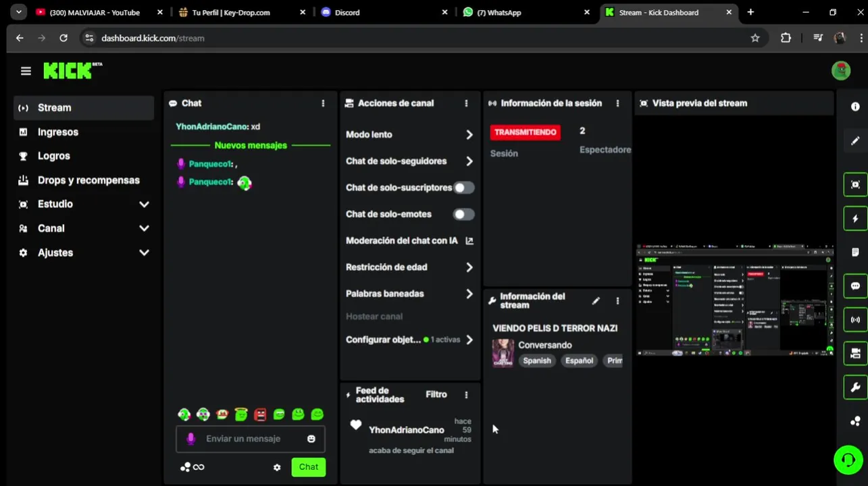868x486 pixels.
Task: Click the note page icon in right sidebar
Action: [855, 252]
